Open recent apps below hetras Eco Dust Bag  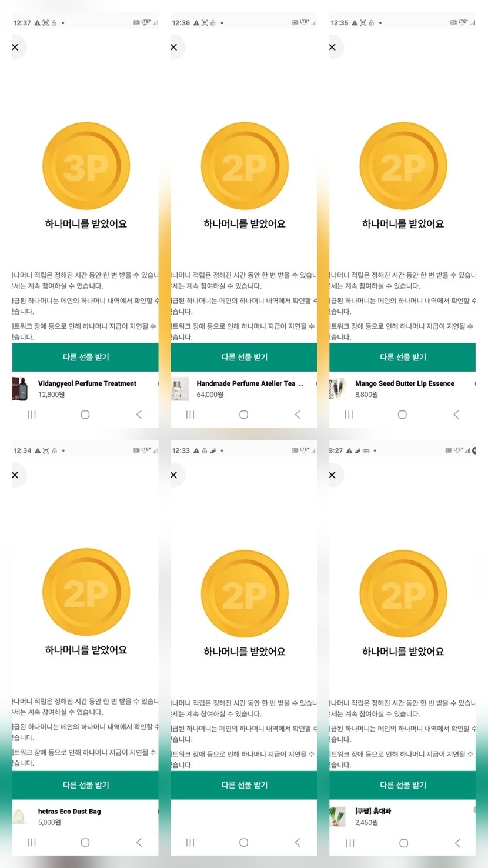[x=32, y=843]
